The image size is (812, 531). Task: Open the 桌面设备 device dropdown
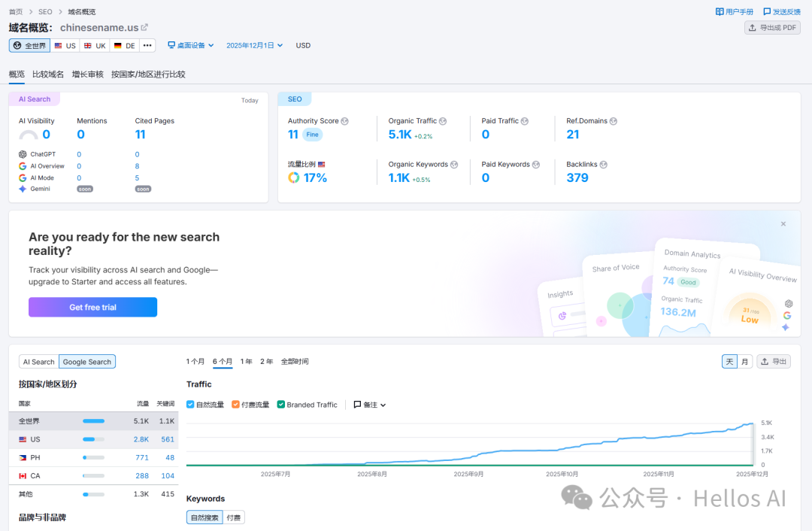click(190, 46)
